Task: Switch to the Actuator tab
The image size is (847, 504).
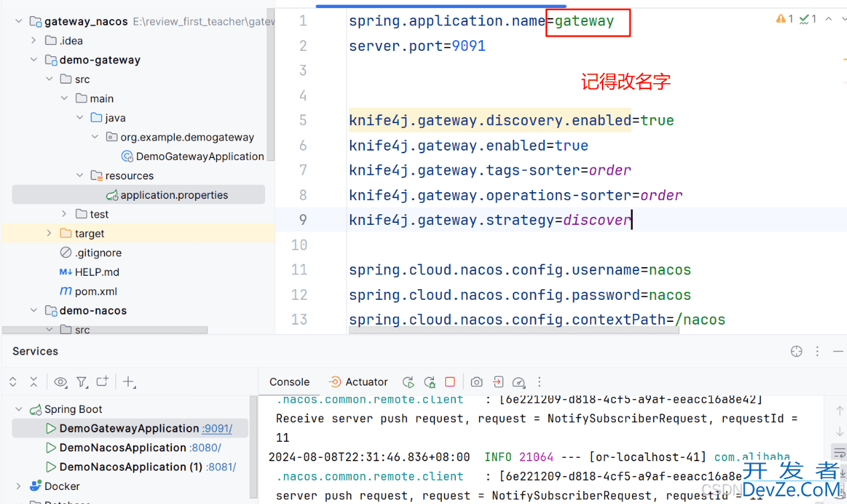Action: click(x=358, y=382)
